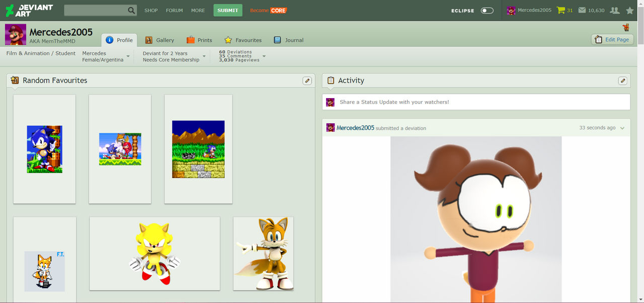644x303 pixels.
Task: Open the Prints tab
Action: 199,40
